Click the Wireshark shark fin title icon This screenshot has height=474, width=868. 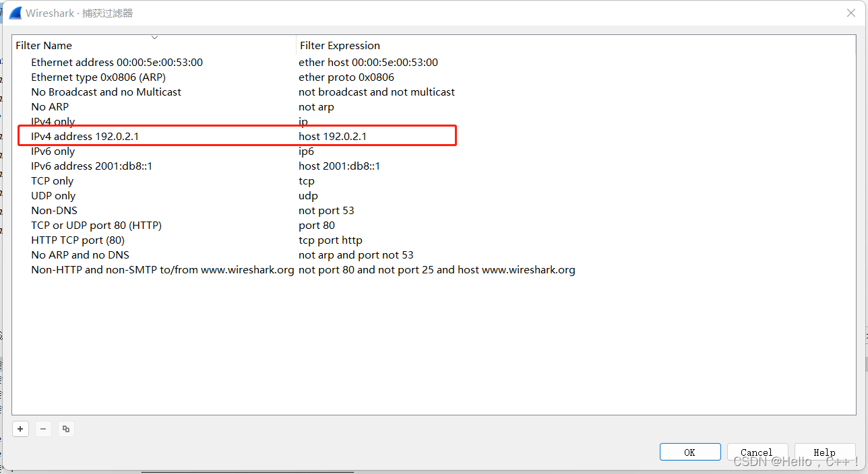pos(15,13)
